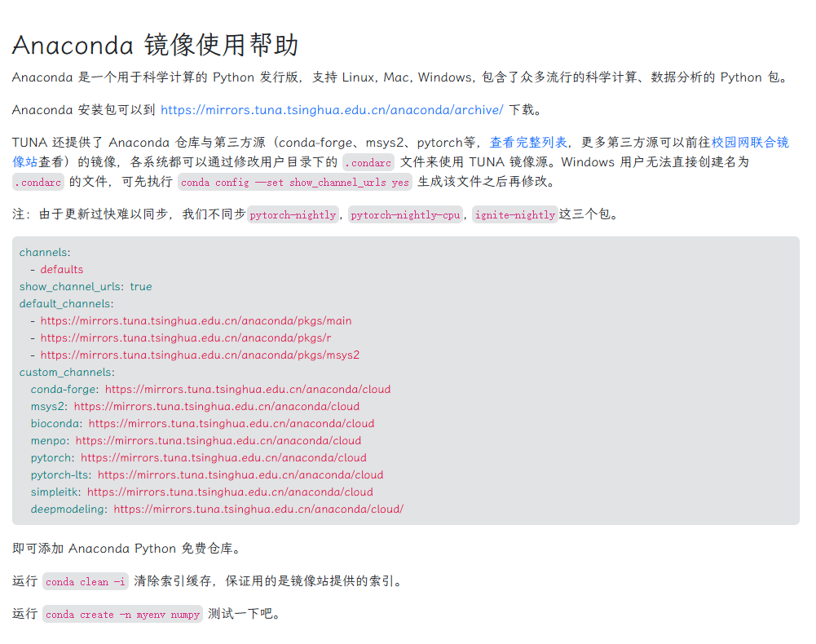Click the pytorch-nightly-cpu inline code tag
Screen dimensions: 816x644
406,215
